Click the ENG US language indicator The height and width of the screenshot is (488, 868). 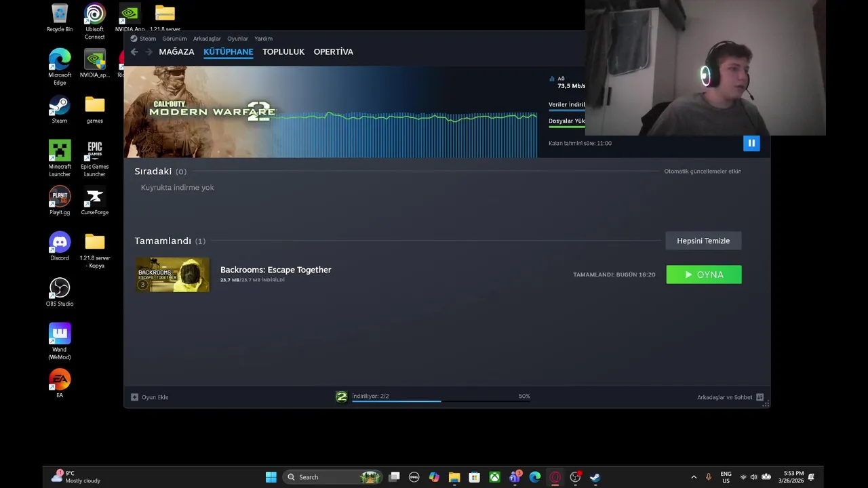(726, 477)
